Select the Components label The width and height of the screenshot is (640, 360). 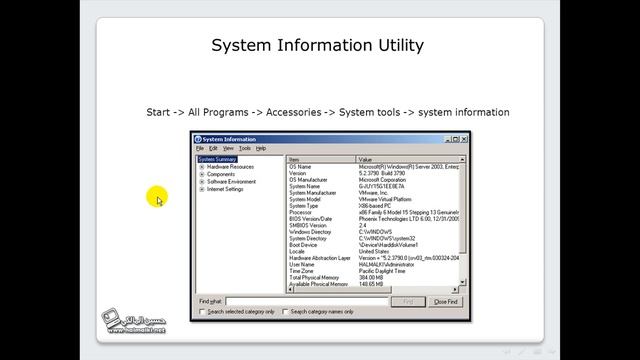click(221, 174)
